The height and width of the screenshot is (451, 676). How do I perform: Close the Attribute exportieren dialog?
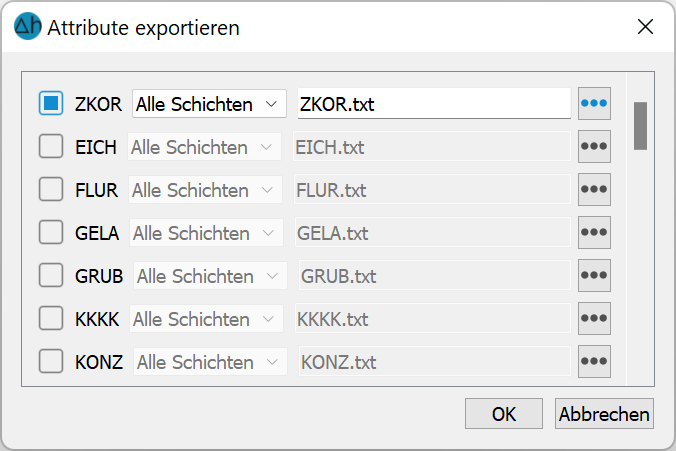tap(645, 27)
